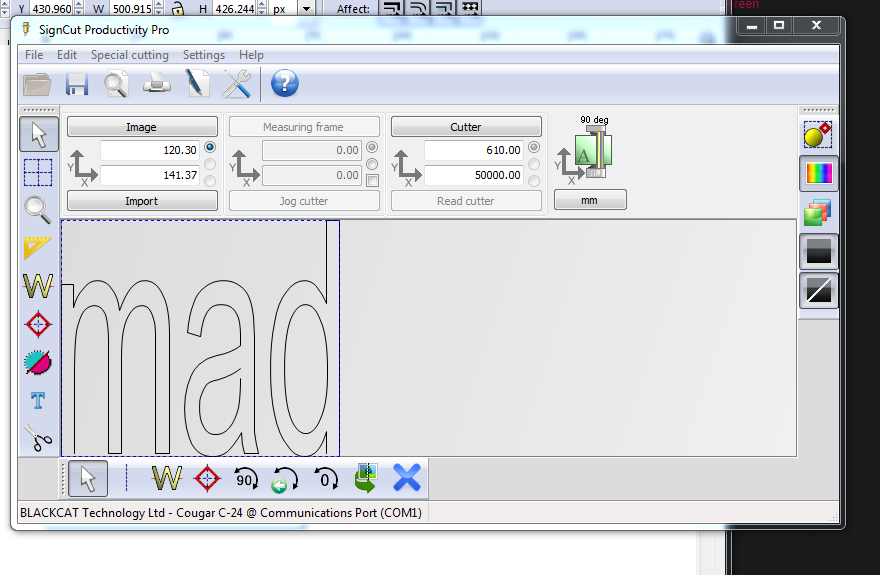Open the Edit menu
880x575 pixels.
tap(67, 55)
